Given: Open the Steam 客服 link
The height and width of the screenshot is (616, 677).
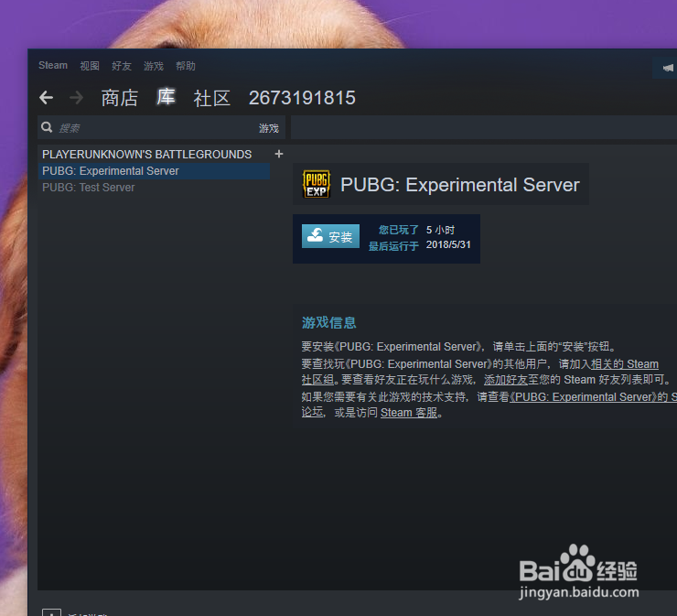Looking at the screenshot, I should pos(409,413).
